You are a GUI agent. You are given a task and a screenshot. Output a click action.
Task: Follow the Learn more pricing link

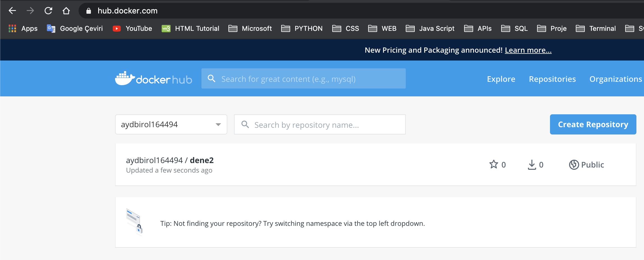point(528,50)
